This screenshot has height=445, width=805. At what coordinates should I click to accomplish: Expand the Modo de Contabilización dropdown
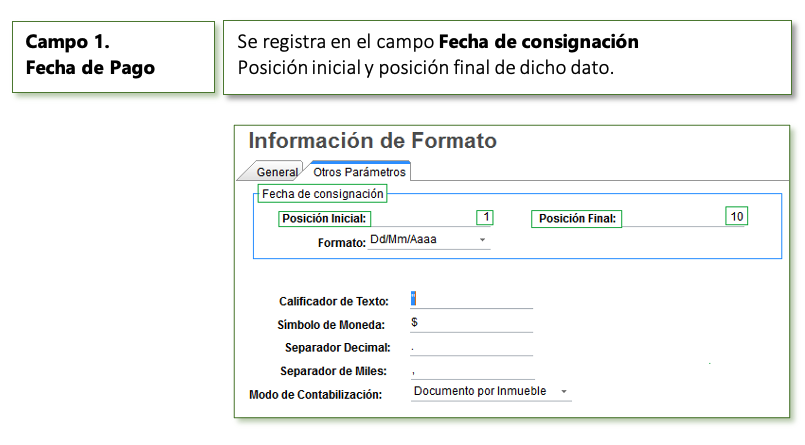coord(491,391)
